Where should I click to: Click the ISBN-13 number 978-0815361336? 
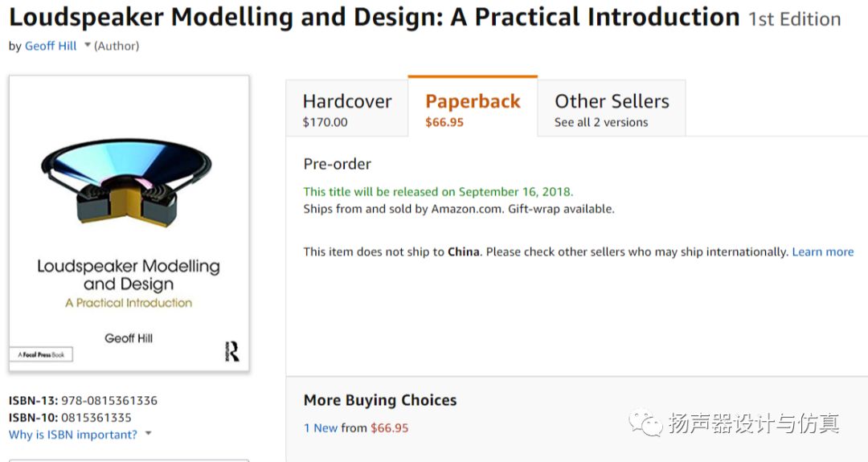pyautogui.click(x=110, y=400)
